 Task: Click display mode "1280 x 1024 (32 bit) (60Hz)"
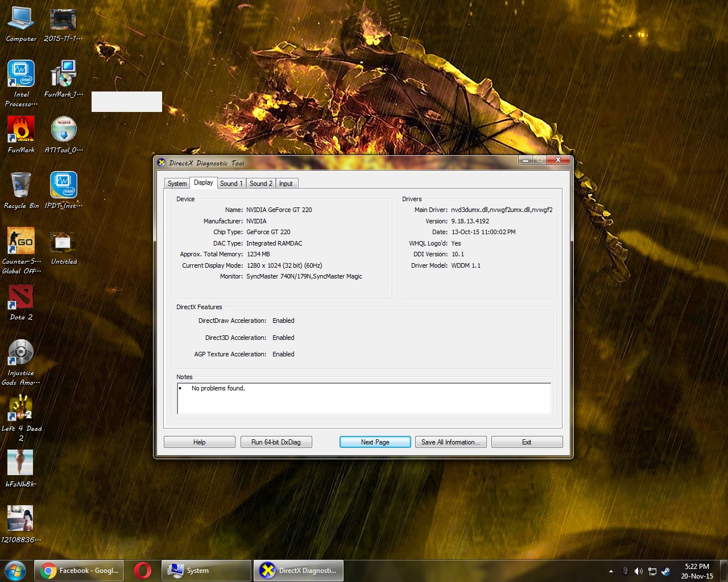pyautogui.click(x=284, y=265)
